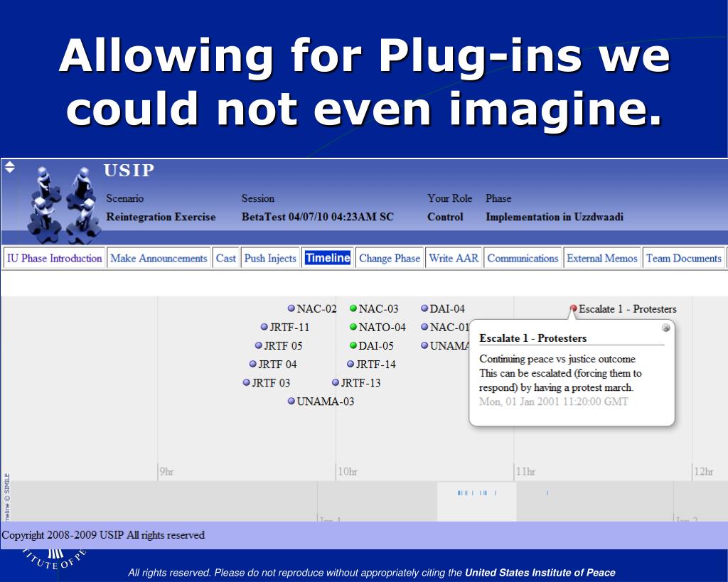Open the Write AAR tab
Image resolution: width=728 pixels, height=582 pixels.
click(453, 258)
